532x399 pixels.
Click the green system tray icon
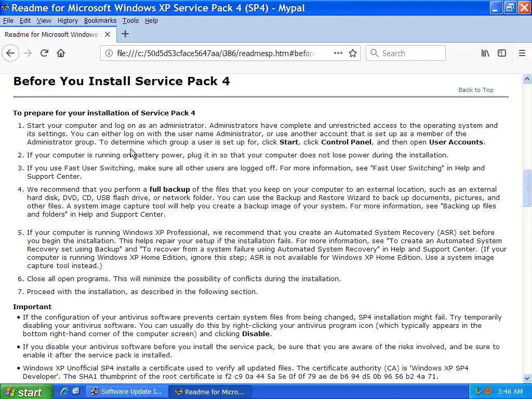[478, 392]
